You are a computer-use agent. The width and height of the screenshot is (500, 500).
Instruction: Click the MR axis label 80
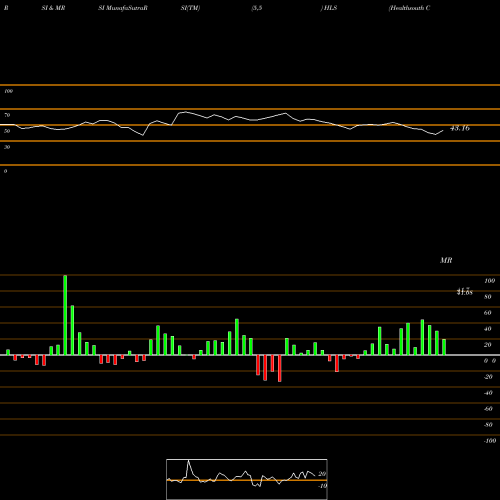488,297
